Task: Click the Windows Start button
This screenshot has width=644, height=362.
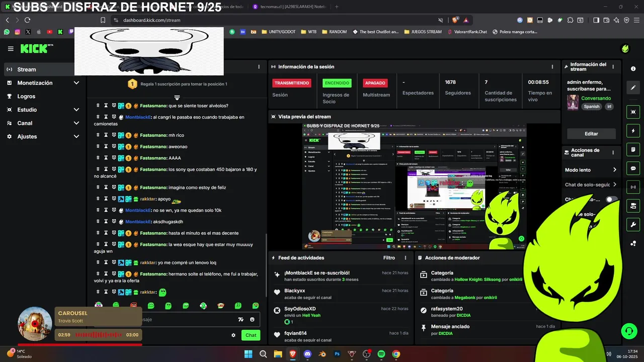Action: (249, 354)
